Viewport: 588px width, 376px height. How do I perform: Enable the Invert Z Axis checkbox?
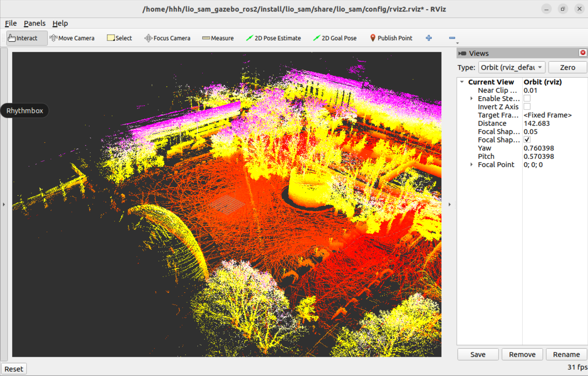[x=527, y=107]
